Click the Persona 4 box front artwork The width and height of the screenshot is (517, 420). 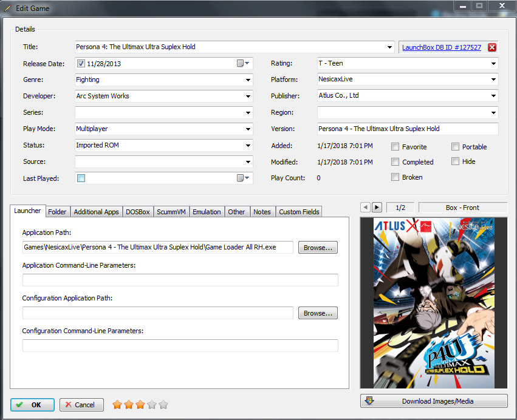pos(434,303)
